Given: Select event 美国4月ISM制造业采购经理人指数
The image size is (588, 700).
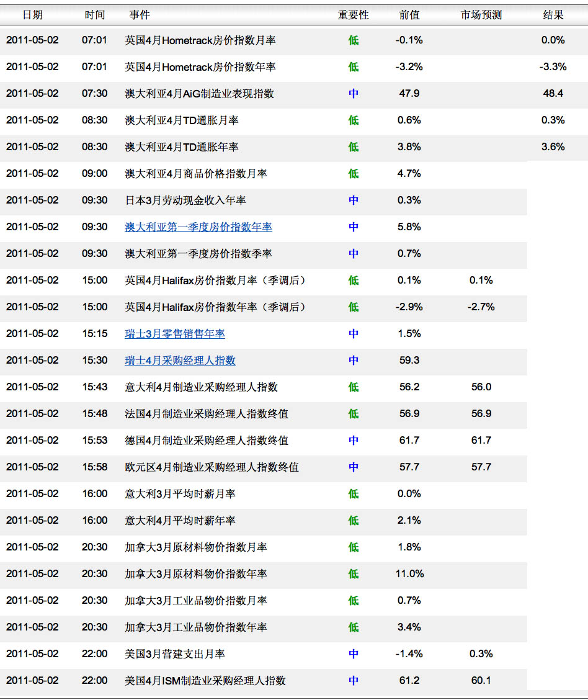Looking at the screenshot, I should [x=205, y=681].
